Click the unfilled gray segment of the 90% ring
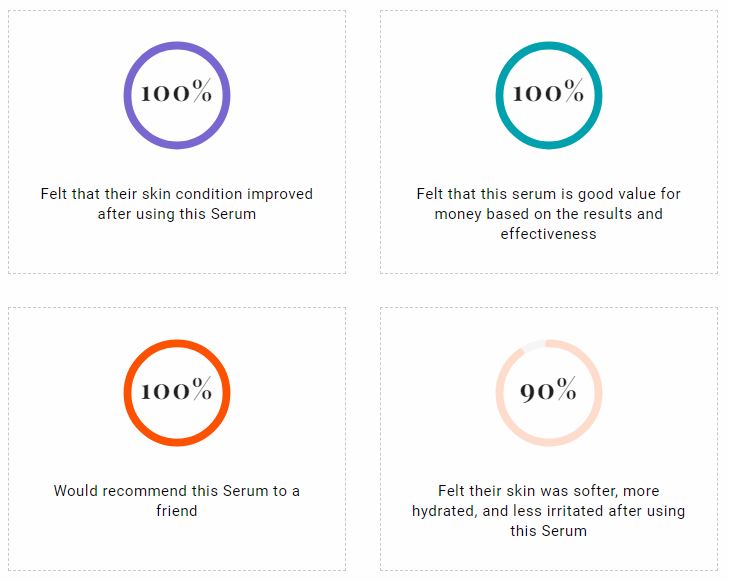Image resolution: width=729 pixels, height=582 pixels. (x=531, y=346)
